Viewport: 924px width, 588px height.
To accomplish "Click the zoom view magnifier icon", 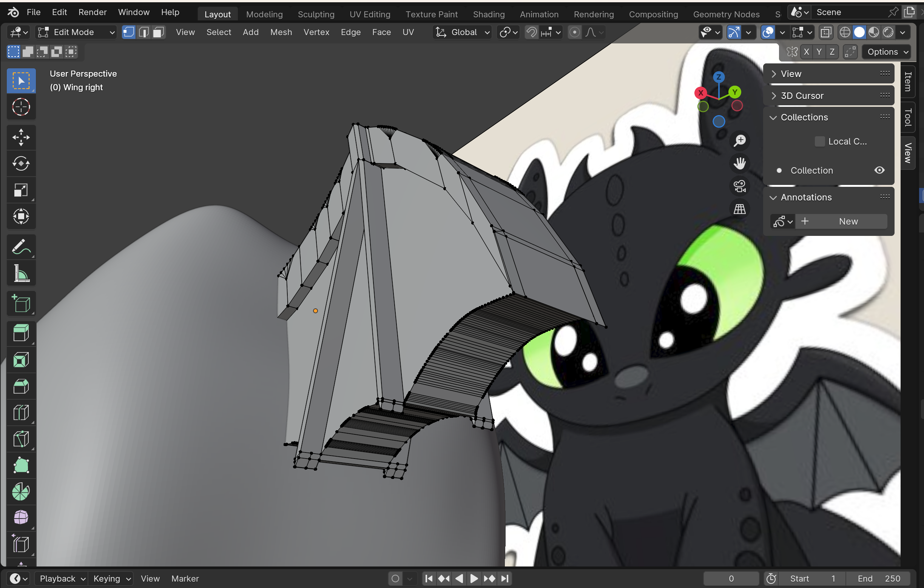I will click(739, 141).
